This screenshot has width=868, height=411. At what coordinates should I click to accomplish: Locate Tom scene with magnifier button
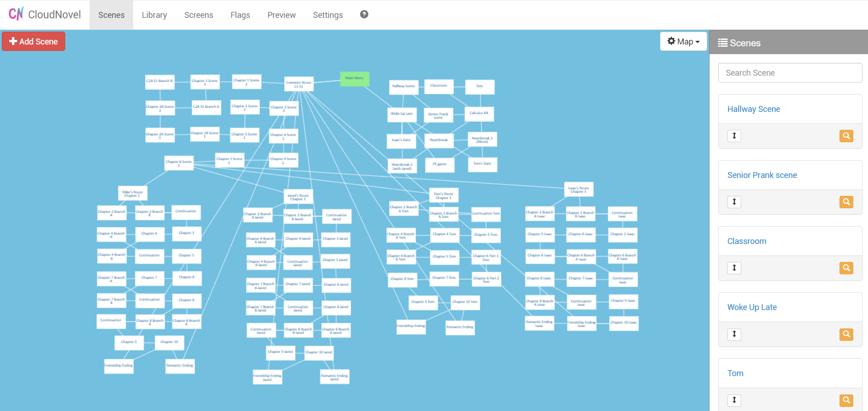[x=846, y=400]
